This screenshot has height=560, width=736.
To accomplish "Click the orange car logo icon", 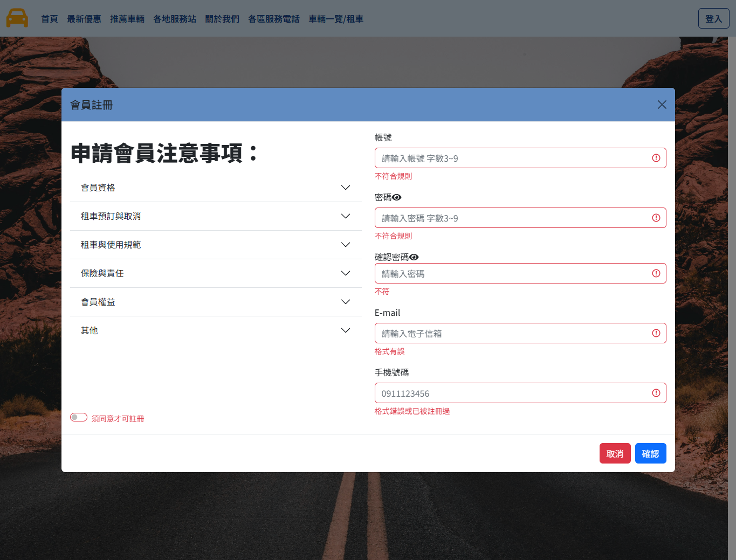I will click(x=17, y=18).
